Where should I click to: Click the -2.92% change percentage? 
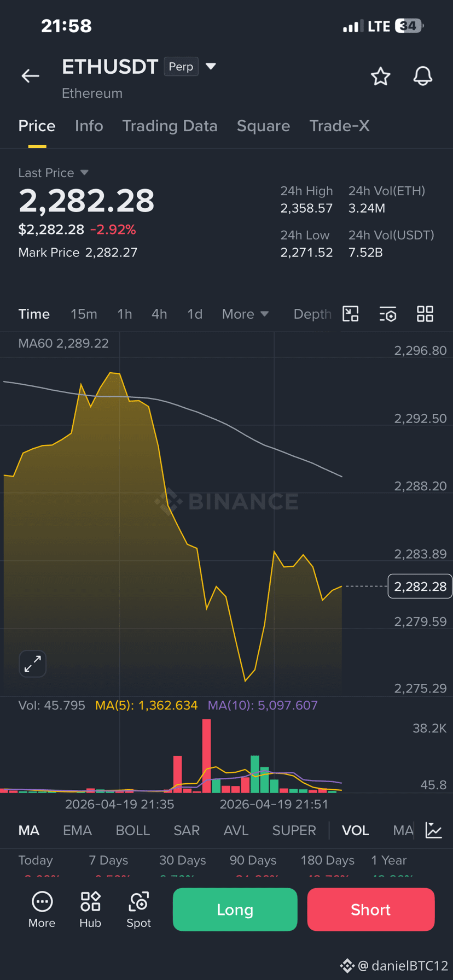[113, 230]
